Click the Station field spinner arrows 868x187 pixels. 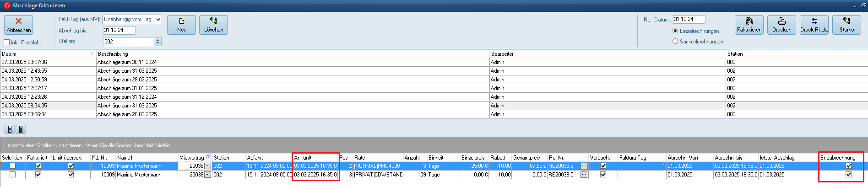click(x=158, y=42)
